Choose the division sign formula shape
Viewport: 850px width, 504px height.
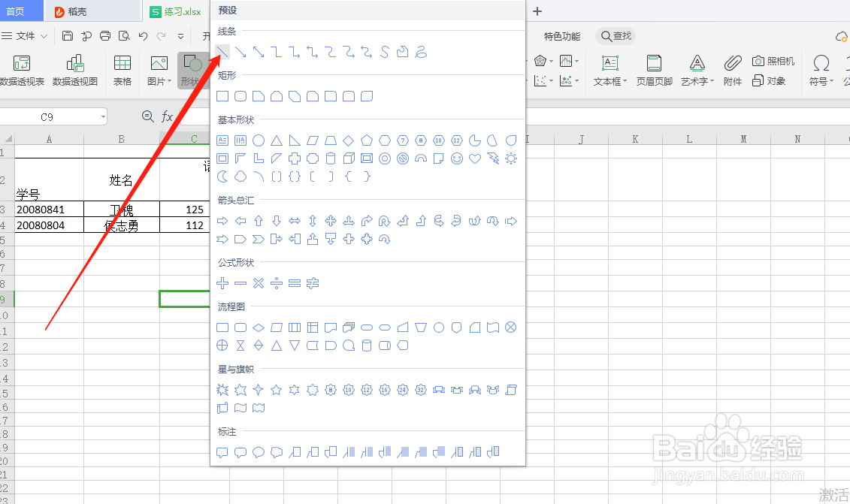click(277, 283)
